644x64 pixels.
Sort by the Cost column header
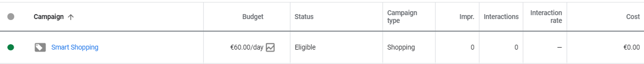633,17
